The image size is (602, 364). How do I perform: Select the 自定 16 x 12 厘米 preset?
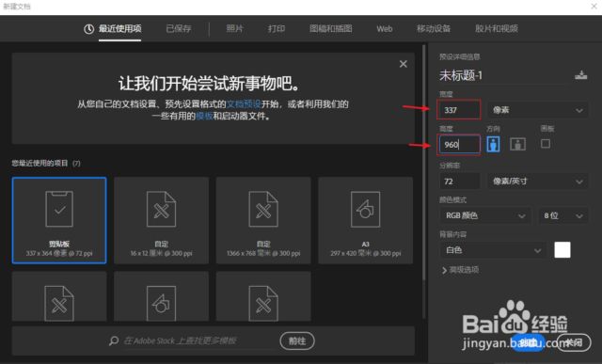tap(161, 220)
